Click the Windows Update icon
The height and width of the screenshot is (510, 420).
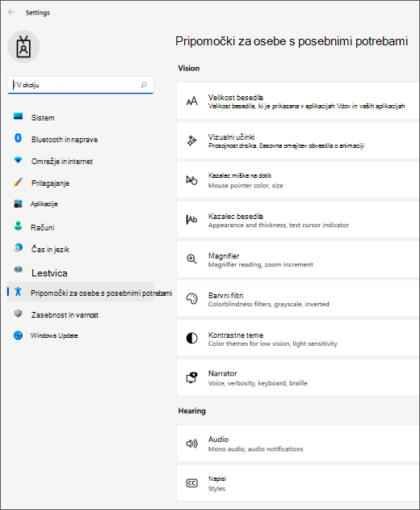coord(19,335)
